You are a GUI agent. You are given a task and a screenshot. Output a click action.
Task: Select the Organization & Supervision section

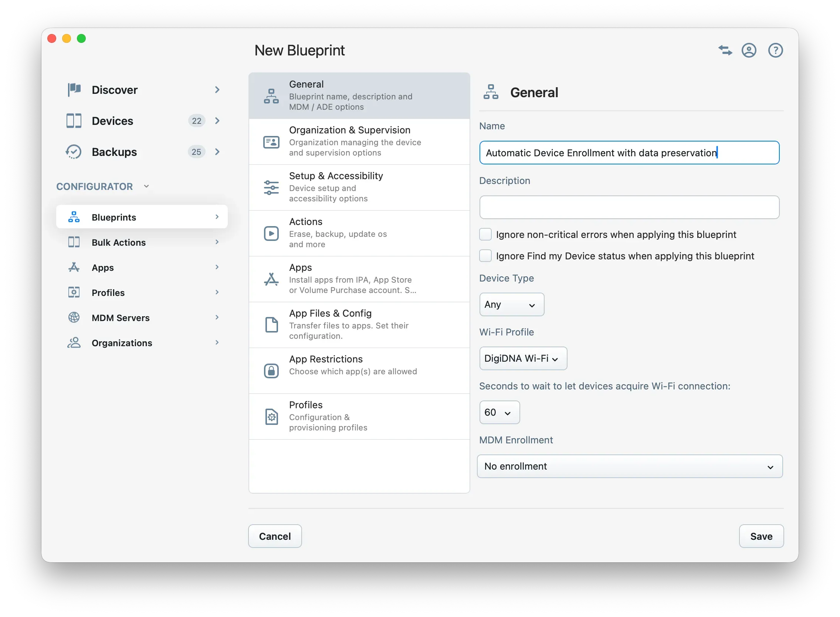[359, 142]
